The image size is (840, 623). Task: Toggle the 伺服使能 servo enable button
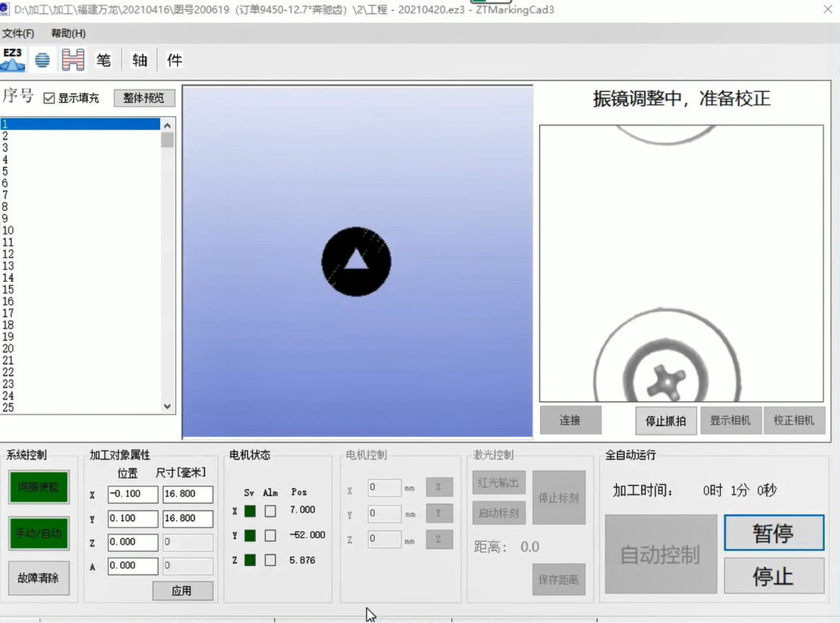38,487
